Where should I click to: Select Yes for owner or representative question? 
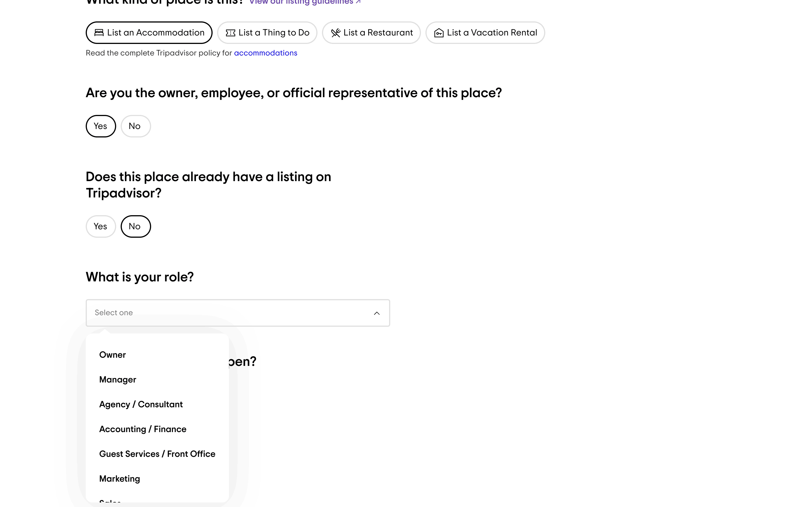pos(101,126)
